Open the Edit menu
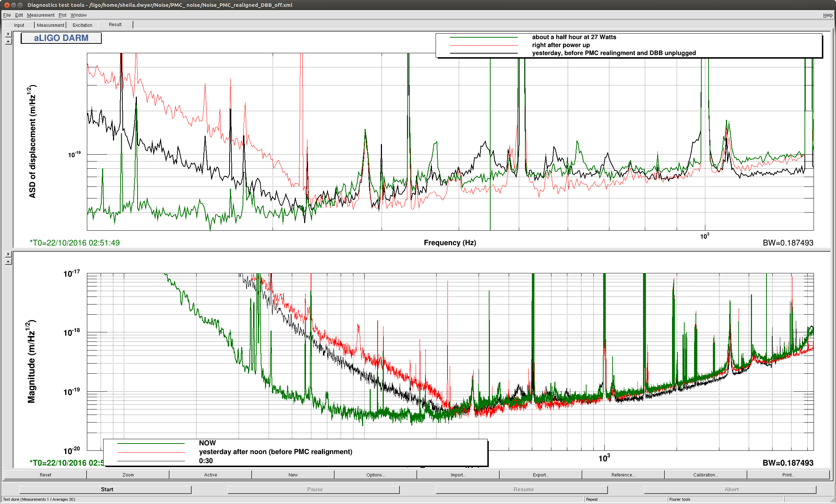The image size is (836, 504). pyautogui.click(x=19, y=15)
